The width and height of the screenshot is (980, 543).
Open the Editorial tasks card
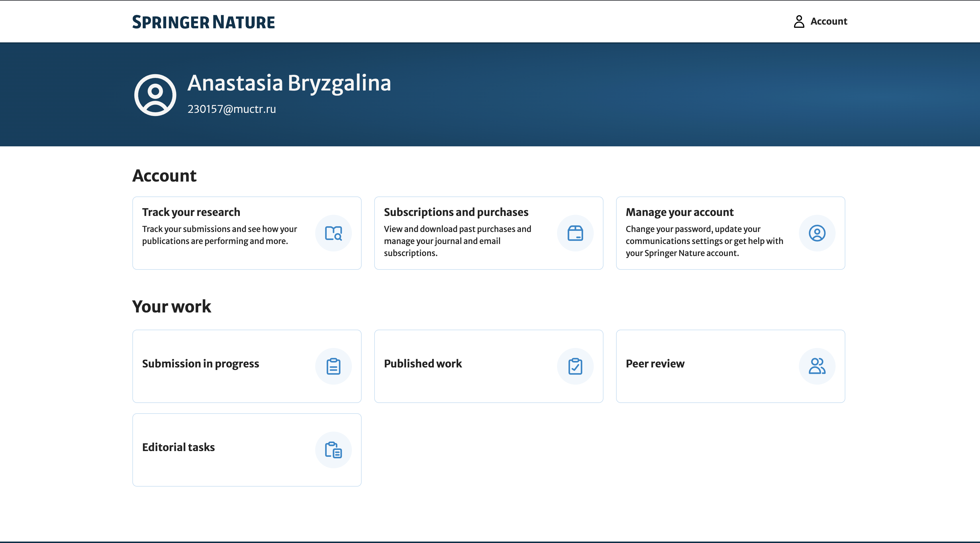click(x=246, y=449)
